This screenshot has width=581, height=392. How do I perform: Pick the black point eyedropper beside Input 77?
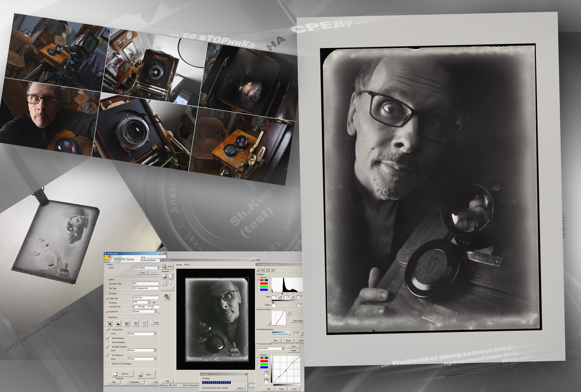coord(280,297)
